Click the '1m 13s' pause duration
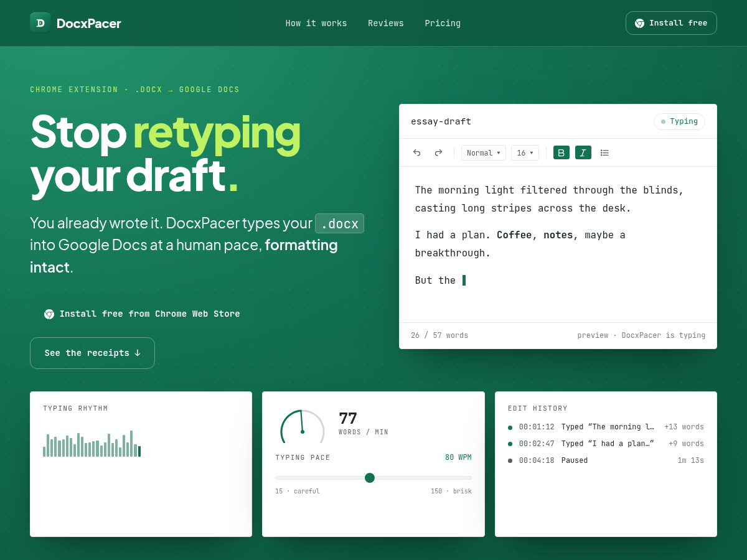747x560 pixels. (x=691, y=460)
